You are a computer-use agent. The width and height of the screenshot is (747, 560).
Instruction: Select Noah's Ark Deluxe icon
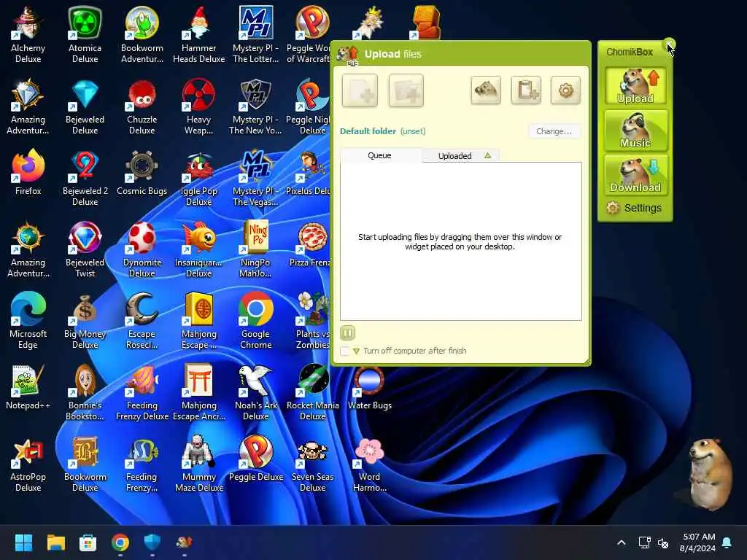tap(255, 392)
